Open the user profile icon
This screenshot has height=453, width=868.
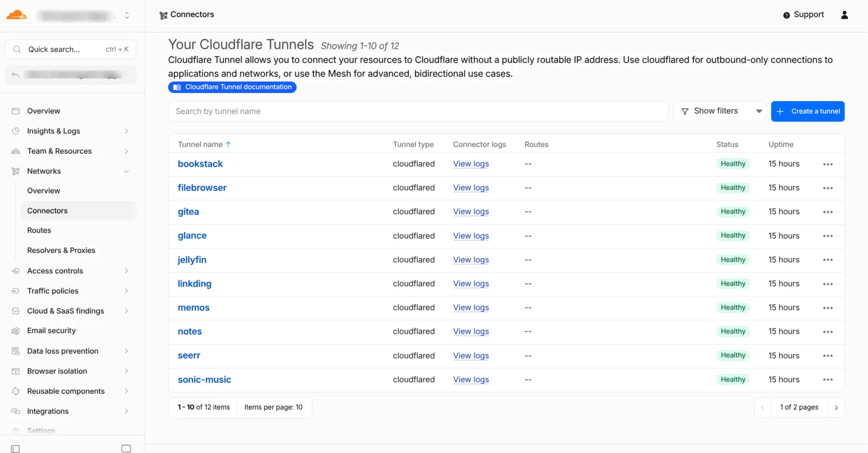(x=845, y=15)
